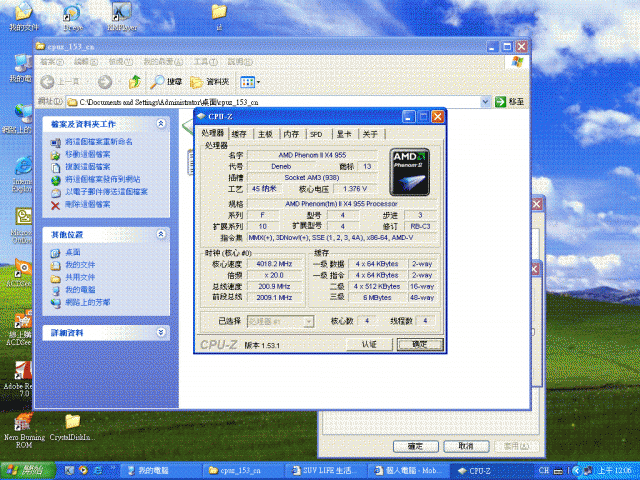Switch to the 内存 tab in CPU-Z

291,134
